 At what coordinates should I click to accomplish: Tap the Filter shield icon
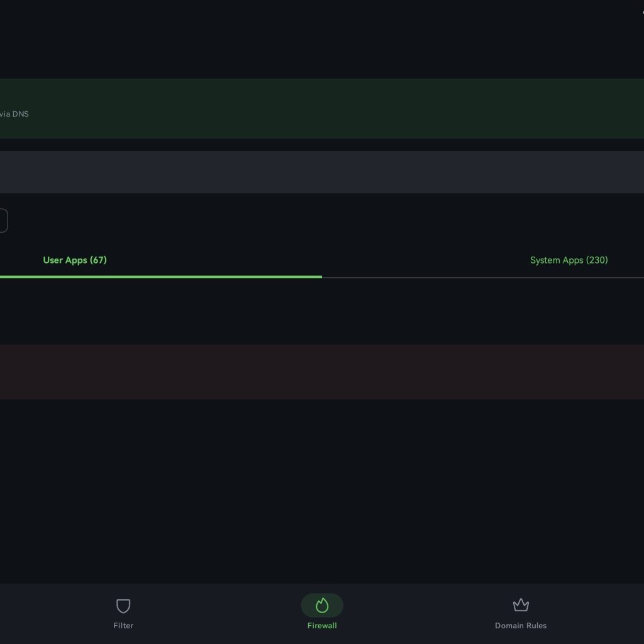pyautogui.click(x=123, y=606)
